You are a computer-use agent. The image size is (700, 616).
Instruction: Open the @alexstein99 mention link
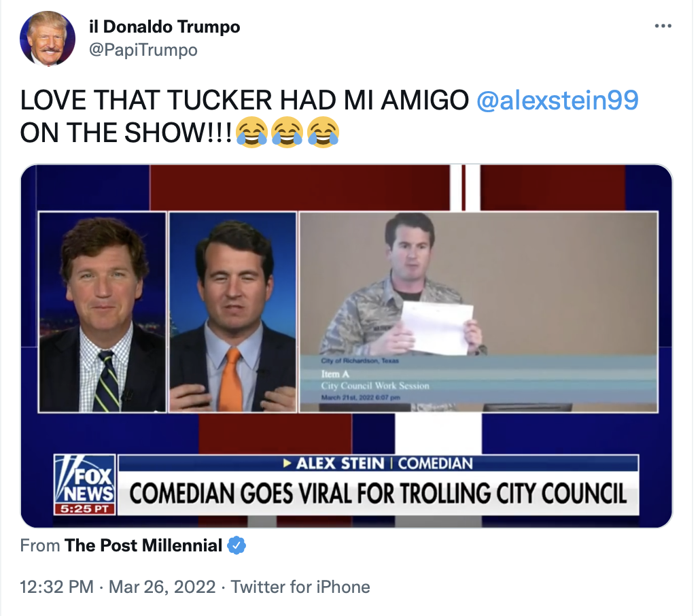tap(557, 100)
